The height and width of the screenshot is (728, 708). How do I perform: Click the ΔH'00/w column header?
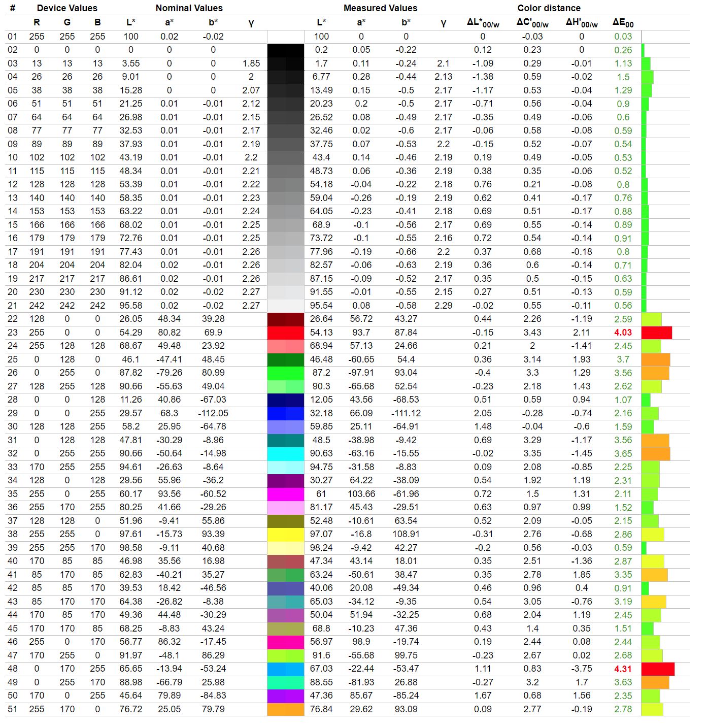(x=581, y=23)
